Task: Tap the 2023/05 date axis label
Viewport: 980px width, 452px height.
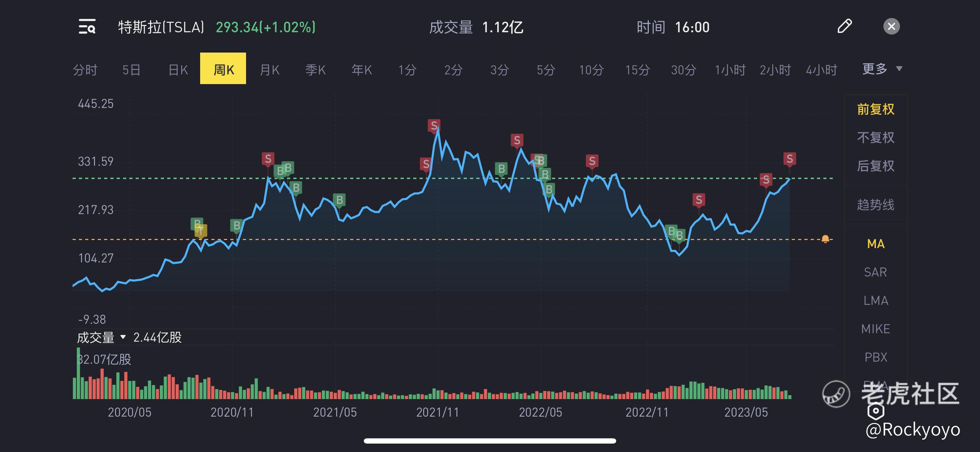Action: point(746,412)
